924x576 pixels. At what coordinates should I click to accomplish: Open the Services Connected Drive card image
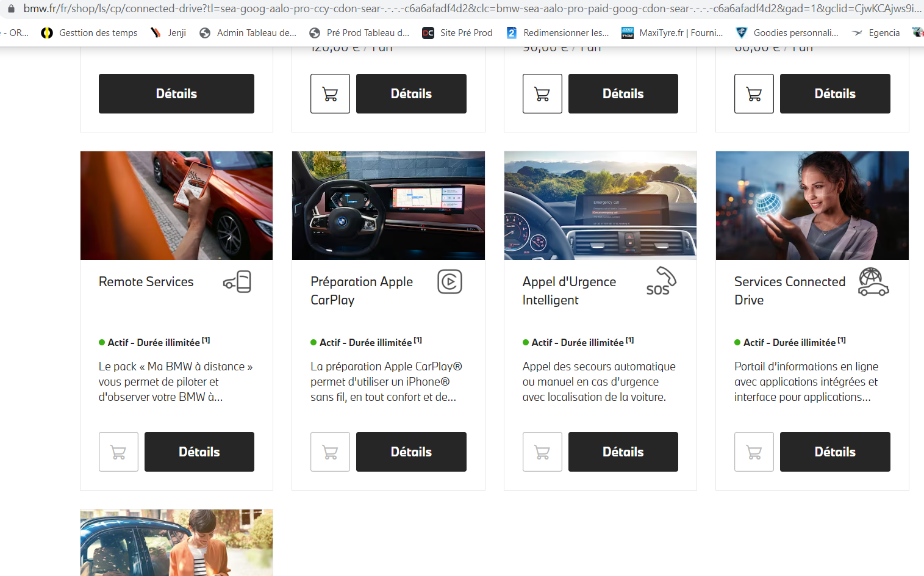pyautogui.click(x=812, y=206)
